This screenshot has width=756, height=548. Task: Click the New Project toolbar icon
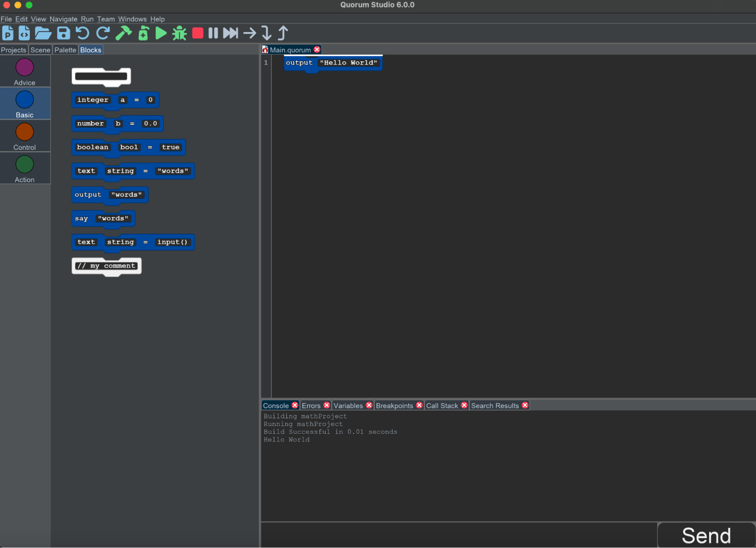pos(8,33)
